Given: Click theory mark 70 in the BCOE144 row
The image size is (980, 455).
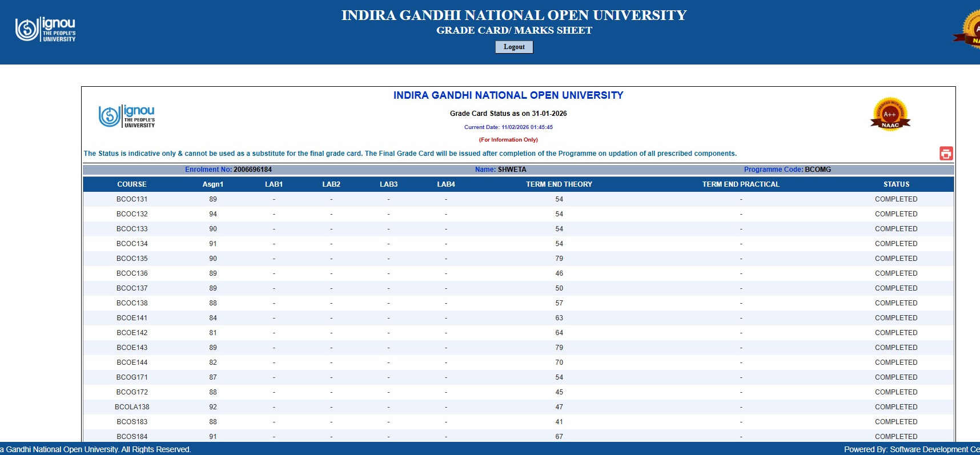Looking at the screenshot, I should click(x=559, y=363).
